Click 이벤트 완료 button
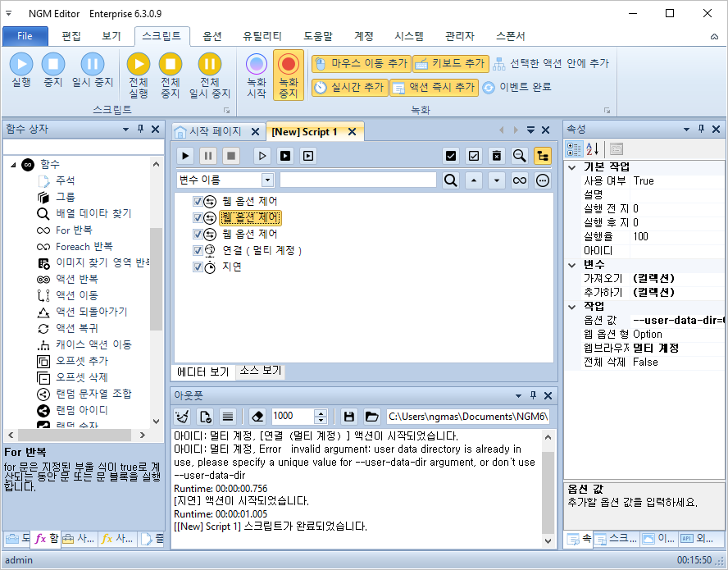The width and height of the screenshot is (728, 570). 516,87
